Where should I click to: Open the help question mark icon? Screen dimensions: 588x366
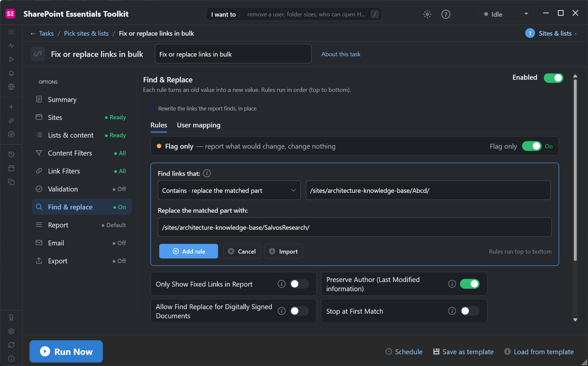pyautogui.click(x=446, y=14)
